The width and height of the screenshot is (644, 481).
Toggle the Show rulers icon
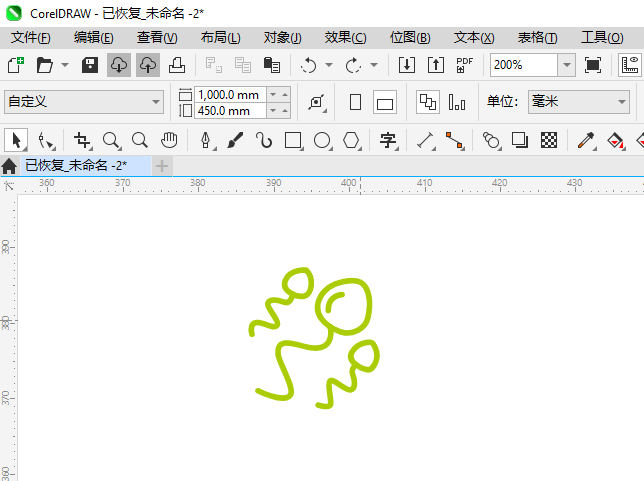click(630, 65)
